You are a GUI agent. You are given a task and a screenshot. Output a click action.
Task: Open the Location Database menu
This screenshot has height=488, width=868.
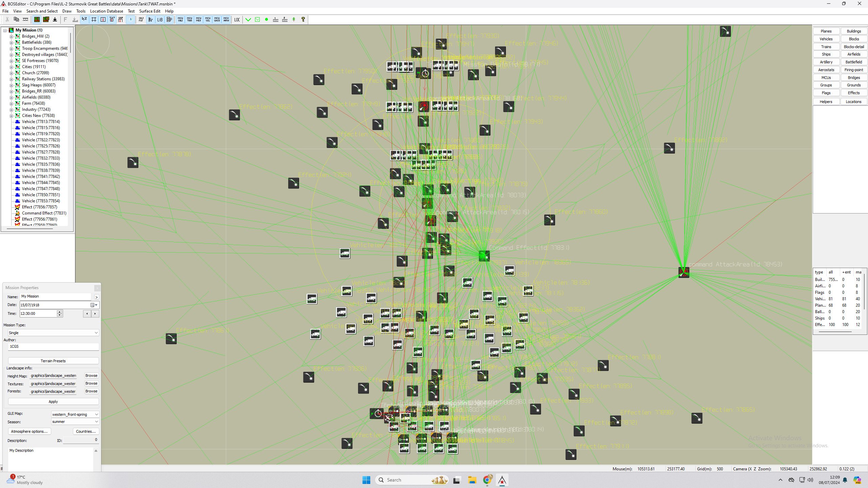pyautogui.click(x=106, y=11)
